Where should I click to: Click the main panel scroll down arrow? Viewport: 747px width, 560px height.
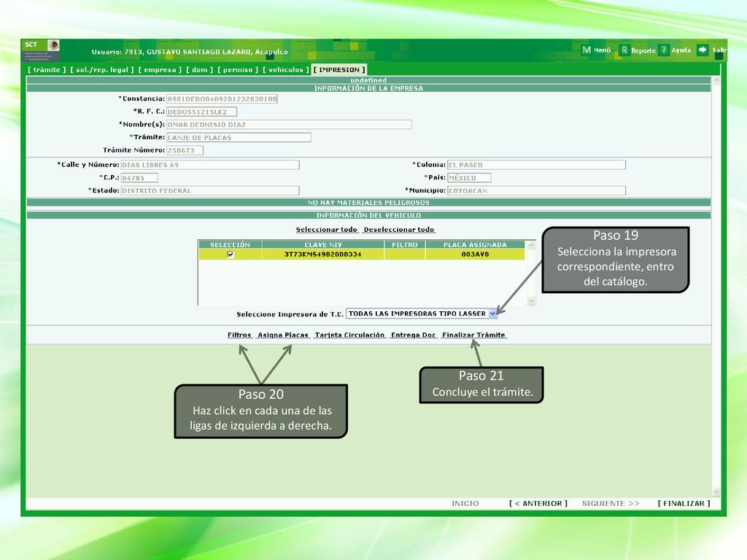click(716, 492)
